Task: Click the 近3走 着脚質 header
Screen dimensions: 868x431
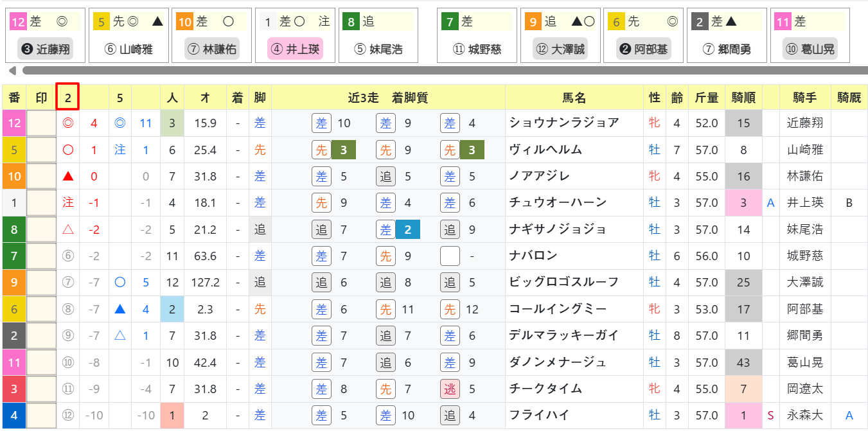Action: (x=388, y=98)
